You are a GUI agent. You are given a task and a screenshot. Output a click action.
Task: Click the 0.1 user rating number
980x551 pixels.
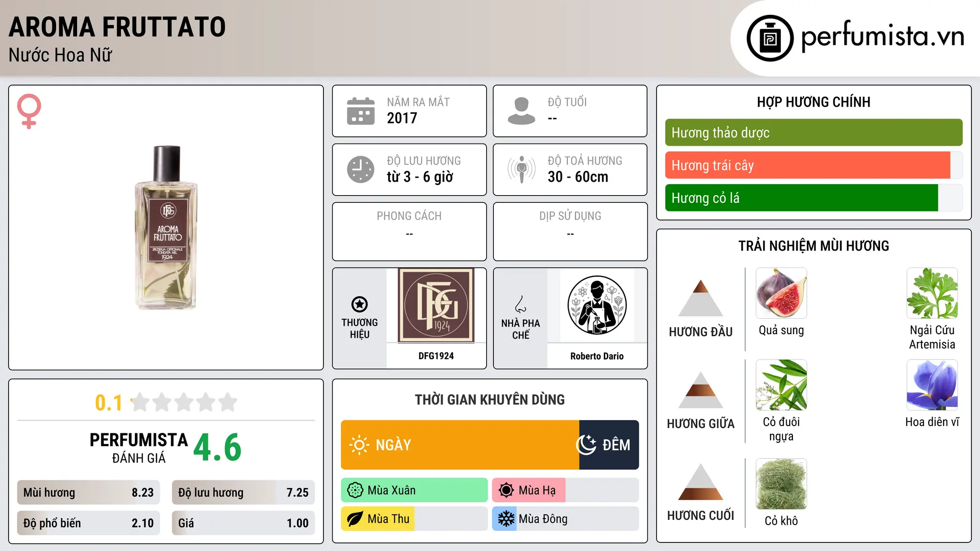click(109, 403)
